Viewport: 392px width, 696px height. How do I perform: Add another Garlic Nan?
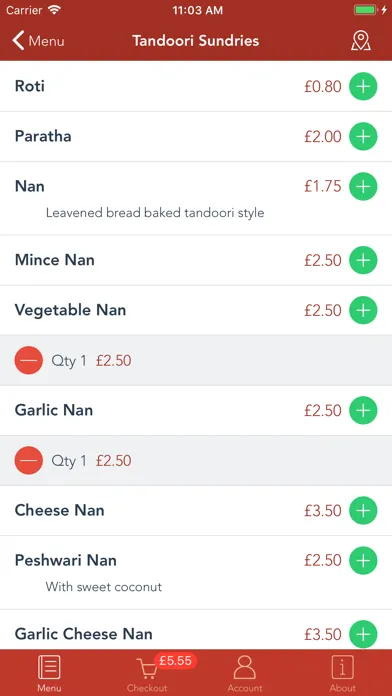(363, 410)
